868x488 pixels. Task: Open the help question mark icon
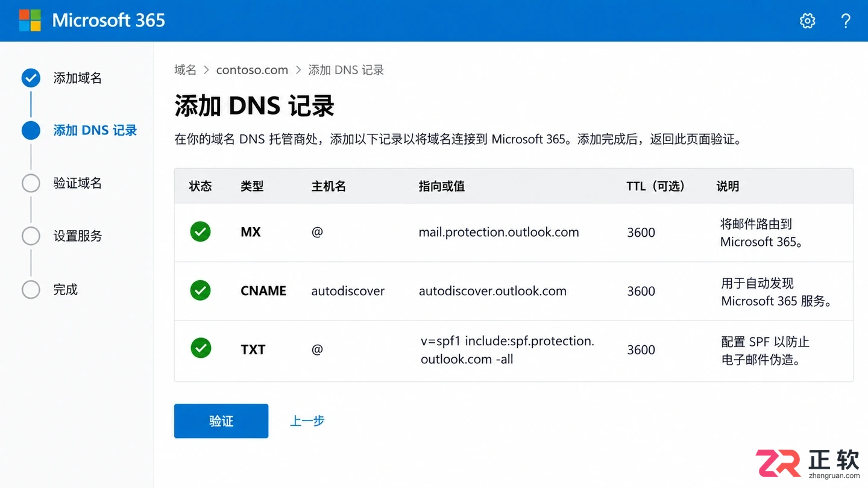tap(846, 20)
